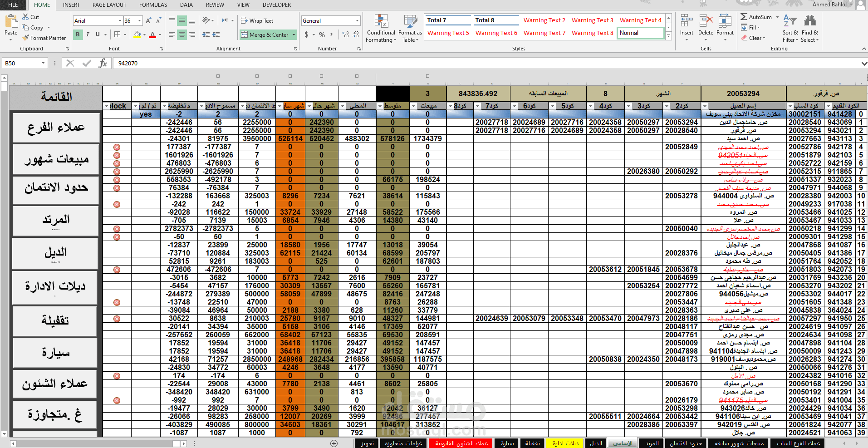Image resolution: width=868 pixels, height=448 pixels.
Task: Click the Format cells icon
Action: 725,21
